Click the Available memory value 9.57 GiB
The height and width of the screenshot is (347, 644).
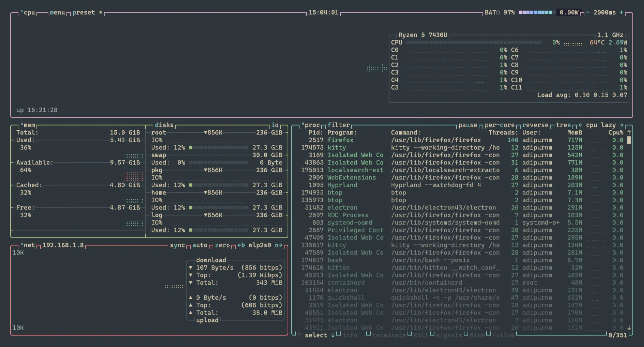125,163
